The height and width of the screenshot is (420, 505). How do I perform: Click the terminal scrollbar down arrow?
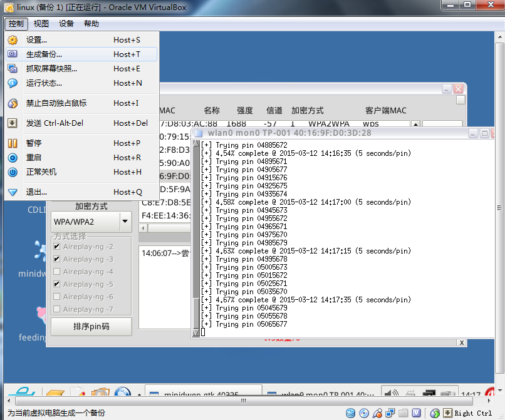196,332
